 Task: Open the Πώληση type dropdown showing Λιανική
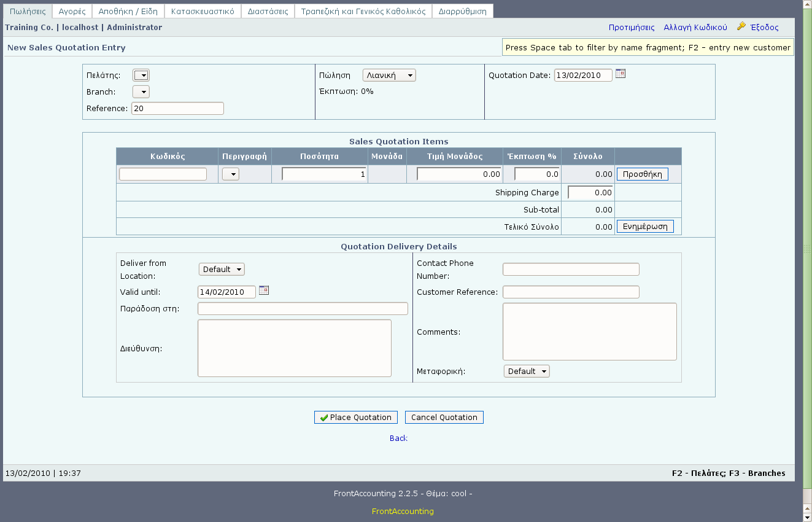coord(389,76)
